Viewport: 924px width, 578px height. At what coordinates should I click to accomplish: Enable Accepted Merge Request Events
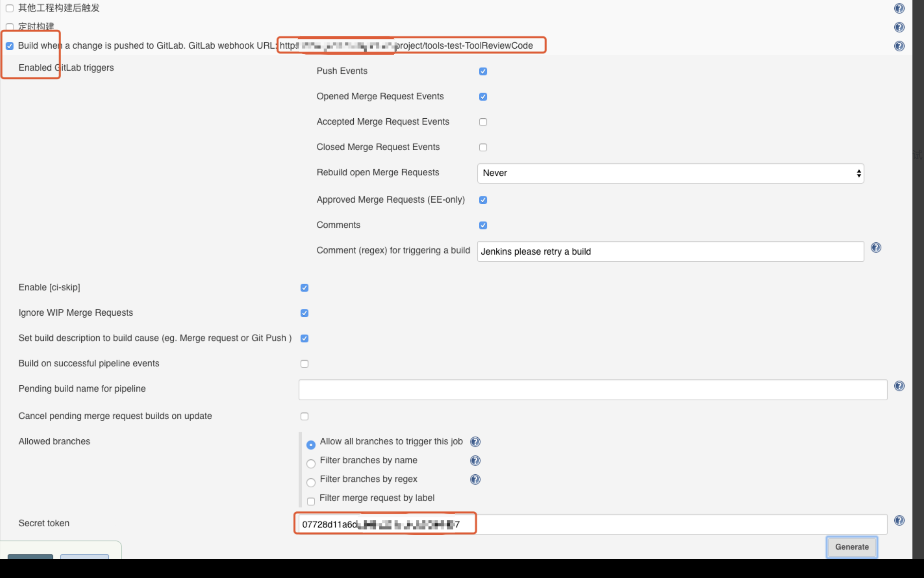(483, 122)
